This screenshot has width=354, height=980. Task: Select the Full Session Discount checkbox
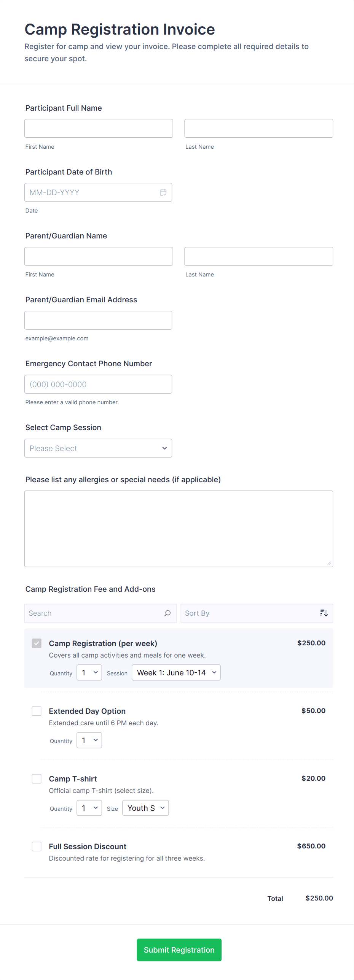(x=37, y=846)
